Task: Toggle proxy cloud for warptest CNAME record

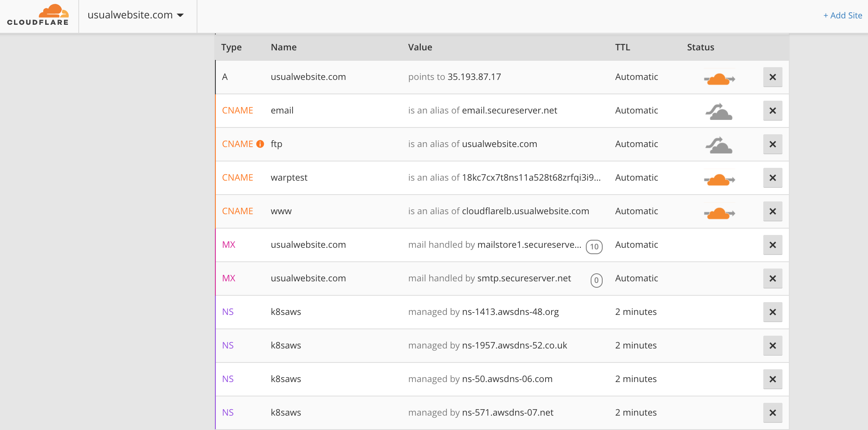Action: pyautogui.click(x=719, y=179)
